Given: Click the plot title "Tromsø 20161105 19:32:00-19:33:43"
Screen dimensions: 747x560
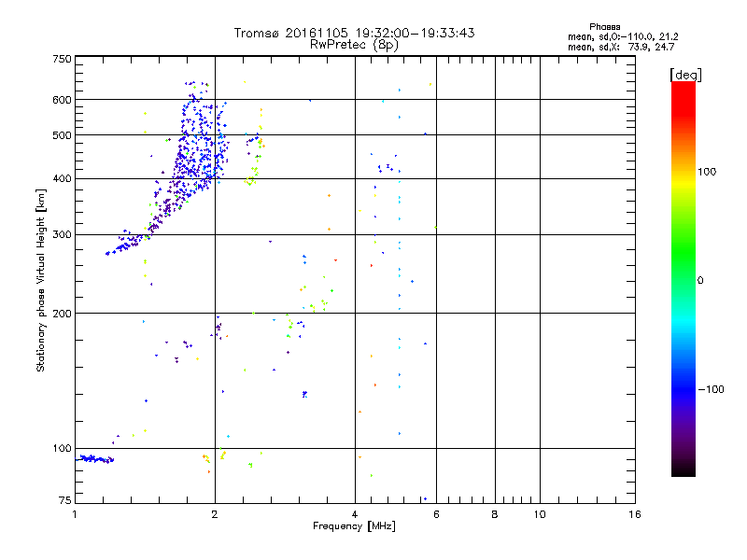Looking at the screenshot, I should [x=354, y=33].
